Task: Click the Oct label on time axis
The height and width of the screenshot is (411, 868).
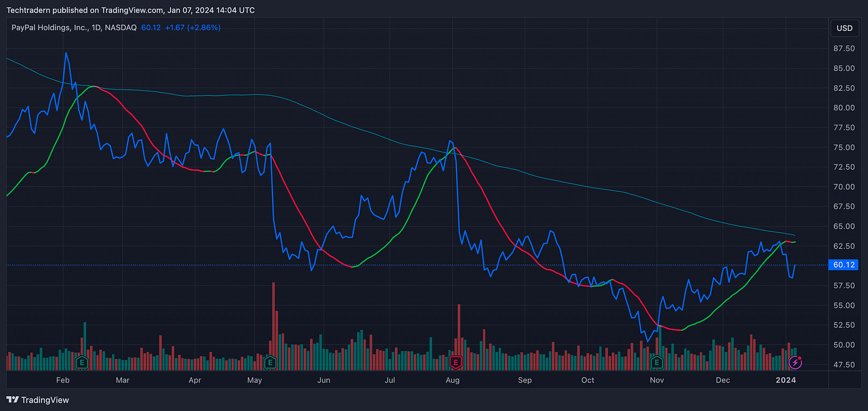Action: pos(588,379)
